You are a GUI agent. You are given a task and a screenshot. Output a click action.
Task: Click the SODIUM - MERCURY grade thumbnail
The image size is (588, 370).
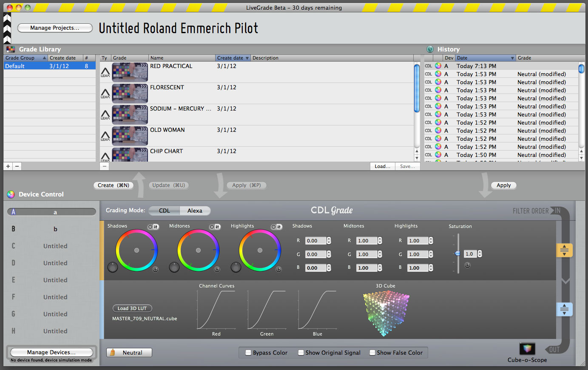point(130,114)
